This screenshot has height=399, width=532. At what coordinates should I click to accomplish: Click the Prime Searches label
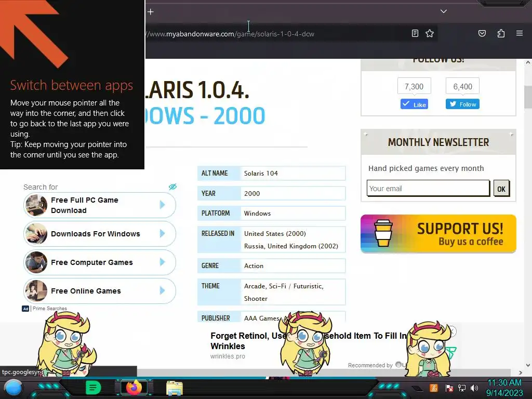(49, 309)
